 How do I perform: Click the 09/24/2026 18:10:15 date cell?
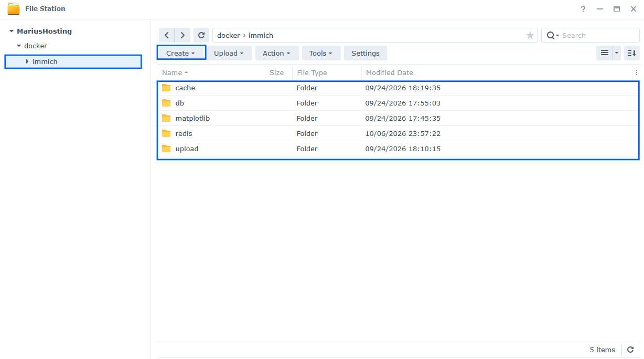tap(403, 149)
